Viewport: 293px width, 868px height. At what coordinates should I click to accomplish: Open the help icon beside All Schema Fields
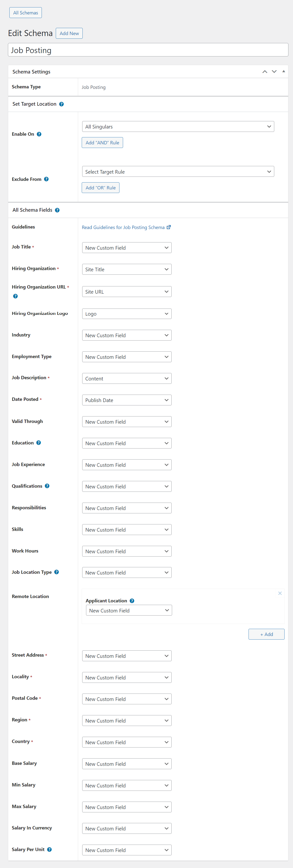57,210
